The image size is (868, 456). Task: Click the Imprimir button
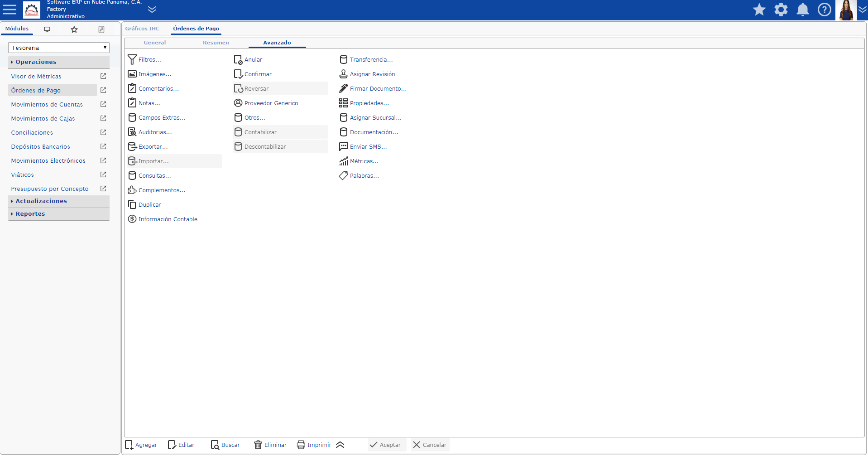click(x=314, y=445)
